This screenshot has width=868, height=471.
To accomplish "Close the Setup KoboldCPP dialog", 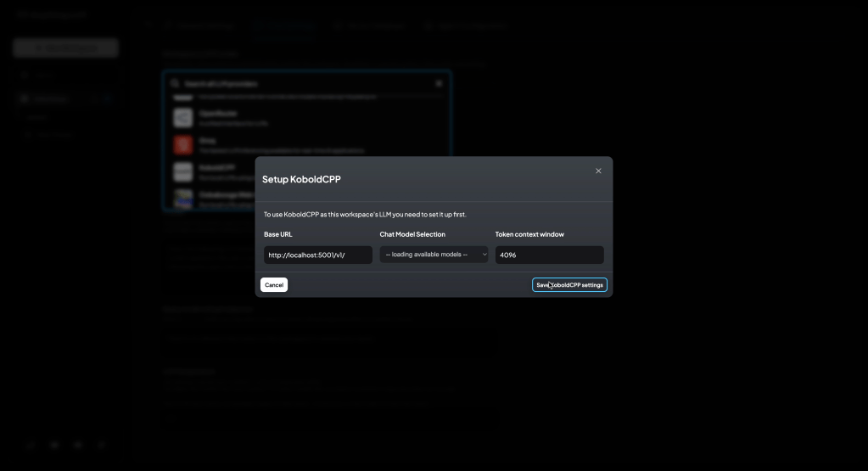I will click(x=598, y=171).
